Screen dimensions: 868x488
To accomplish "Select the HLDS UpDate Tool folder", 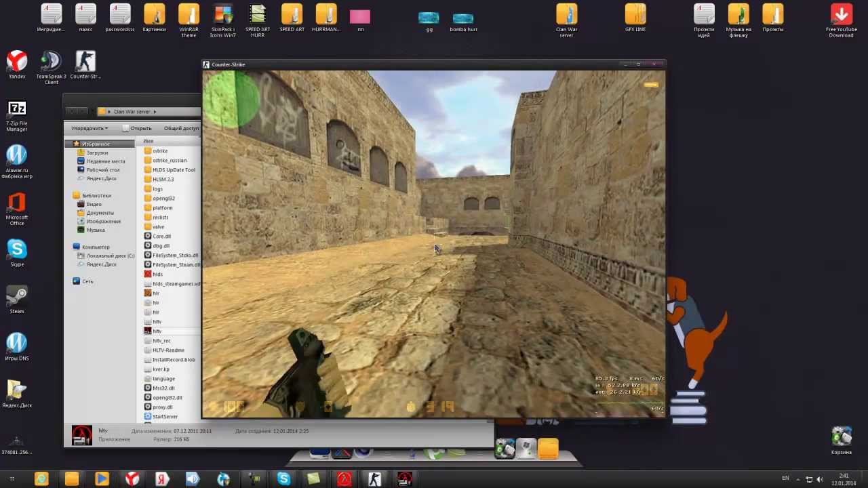I will (174, 170).
